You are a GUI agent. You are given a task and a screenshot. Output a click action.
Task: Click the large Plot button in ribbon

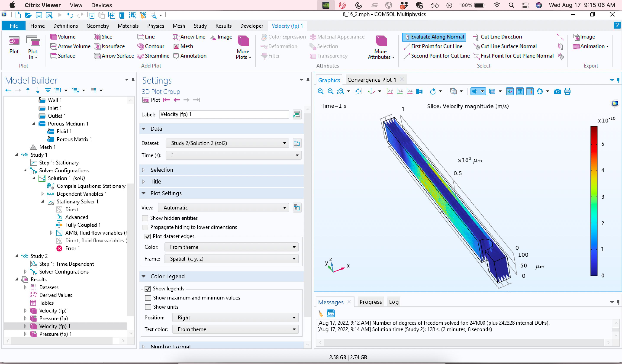(14, 45)
